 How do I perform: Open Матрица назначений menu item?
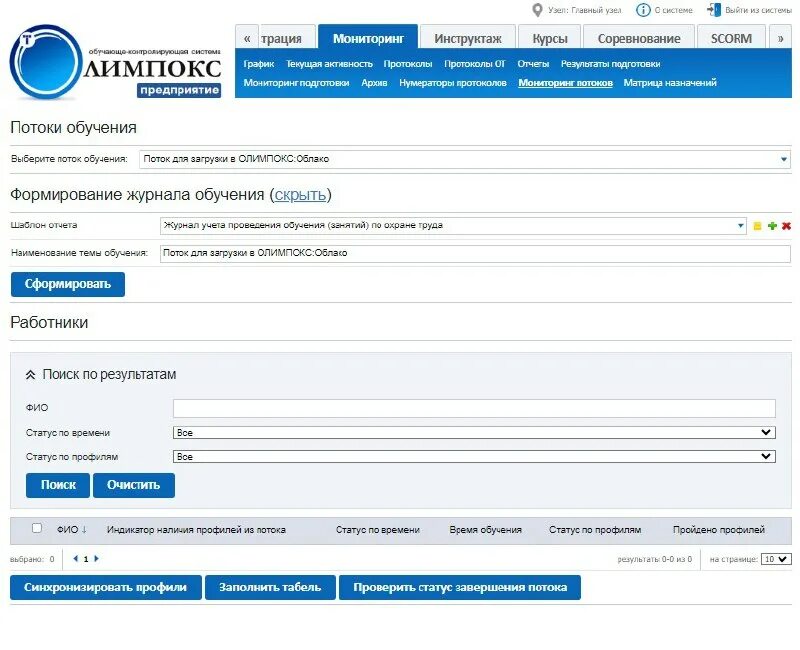pos(671,82)
